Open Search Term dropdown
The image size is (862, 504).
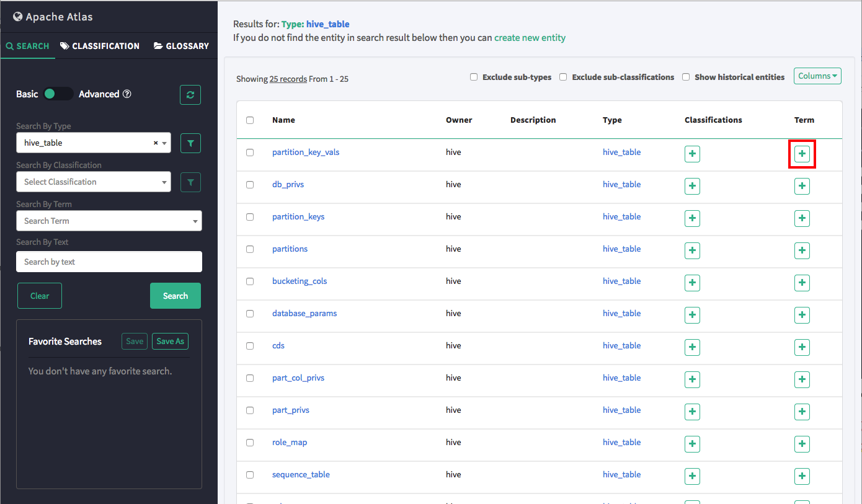pos(109,221)
